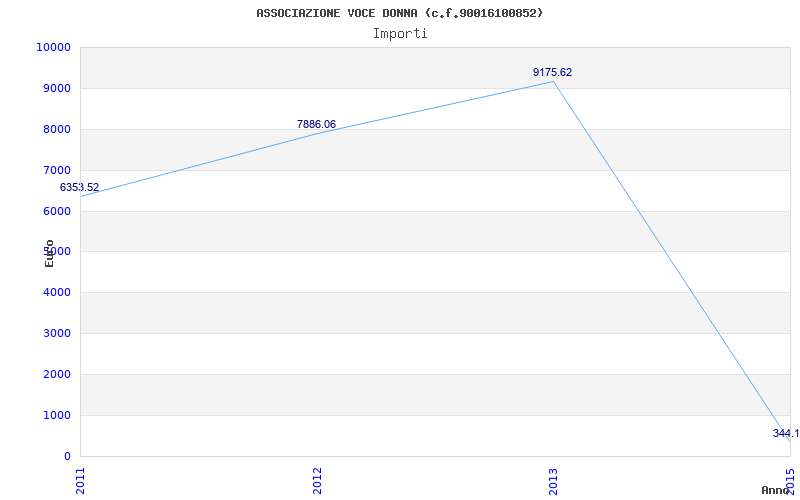Click the 4000 y-axis value
Image resolution: width=800 pixels, height=500 pixels.
[x=56, y=292]
